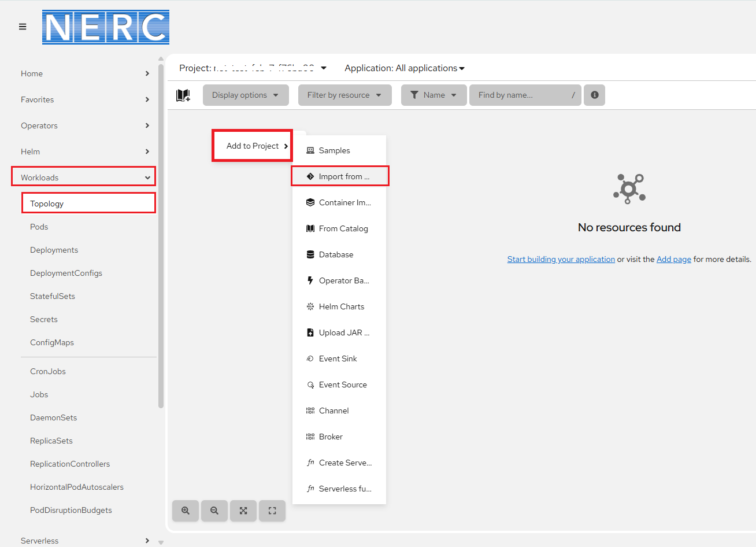Viewport: 756px width, 547px height.
Task: Choose Helm Charts from the add menu
Action: [x=341, y=306]
